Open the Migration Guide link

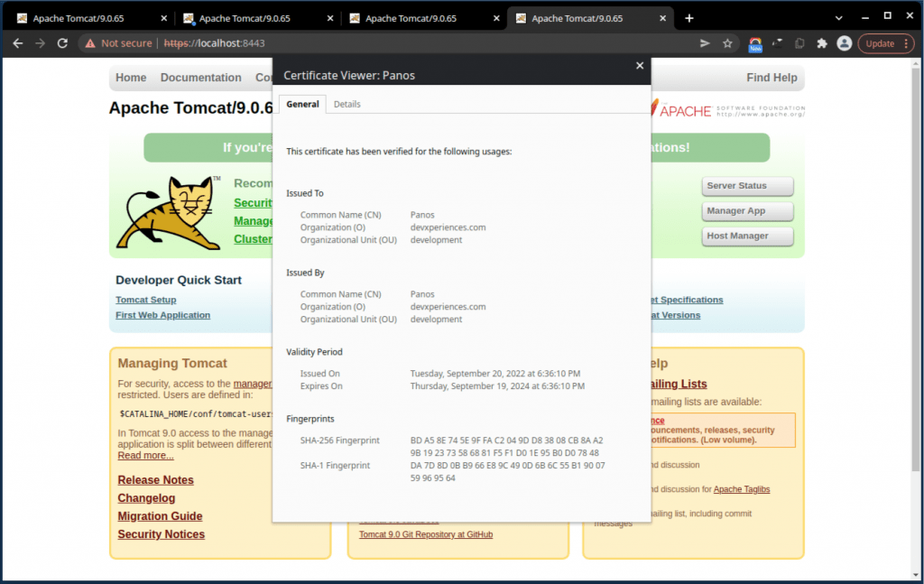pos(161,516)
